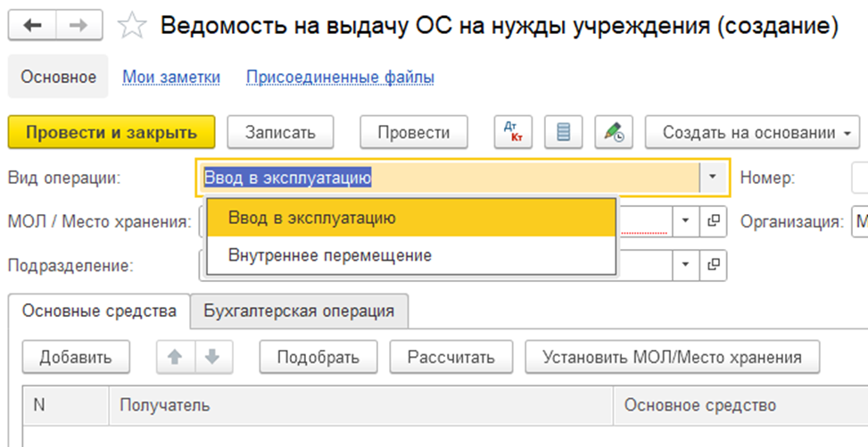Toggle the Вид операции dropdown arrow

click(712, 178)
